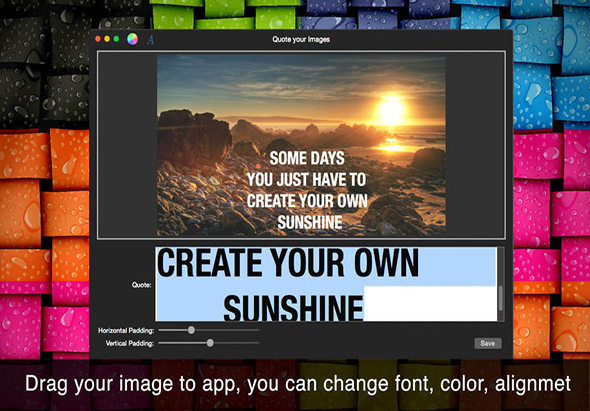Adjust the Horizontal Padding slider knob

point(191,330)
